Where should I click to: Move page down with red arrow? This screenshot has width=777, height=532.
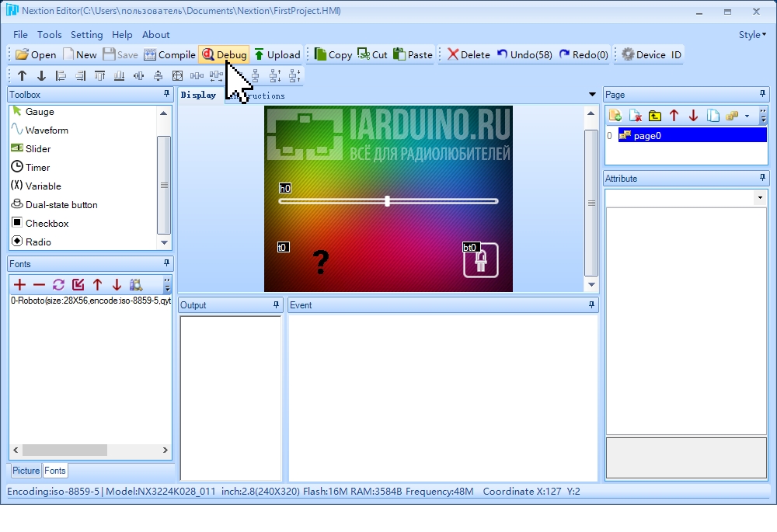[693, 116]
